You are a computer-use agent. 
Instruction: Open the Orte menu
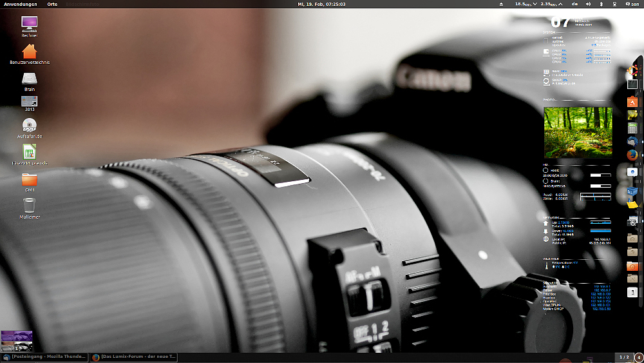(52, 4)
